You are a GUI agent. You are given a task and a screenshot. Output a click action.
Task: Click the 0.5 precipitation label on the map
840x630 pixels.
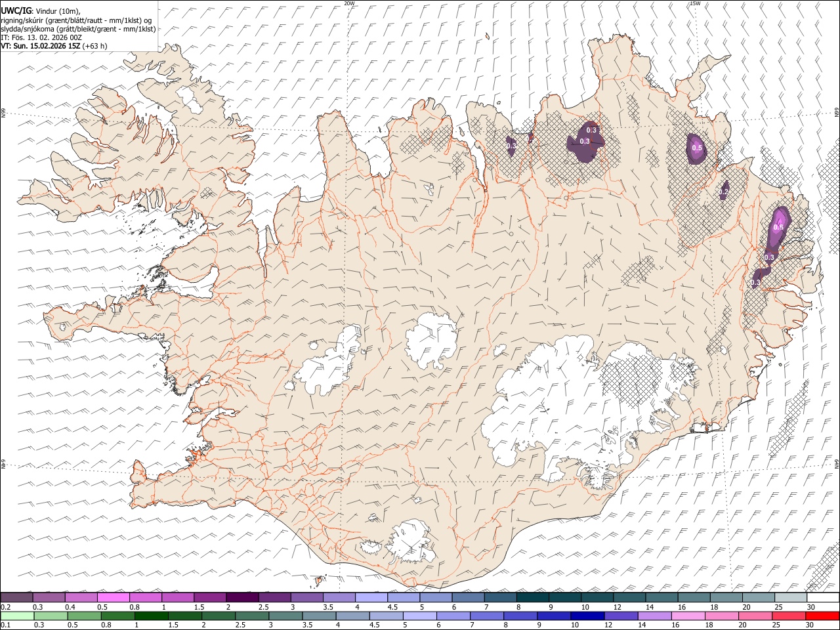coord(697,148)
